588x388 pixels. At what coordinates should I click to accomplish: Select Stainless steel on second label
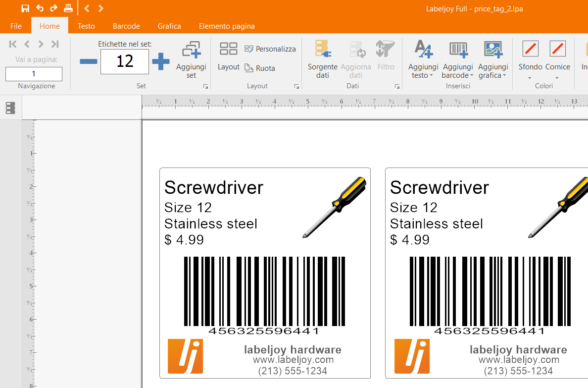click(x=437, y=224)
